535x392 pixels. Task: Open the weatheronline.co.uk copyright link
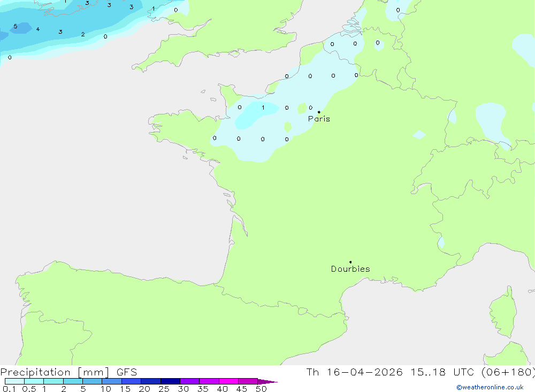490,387
